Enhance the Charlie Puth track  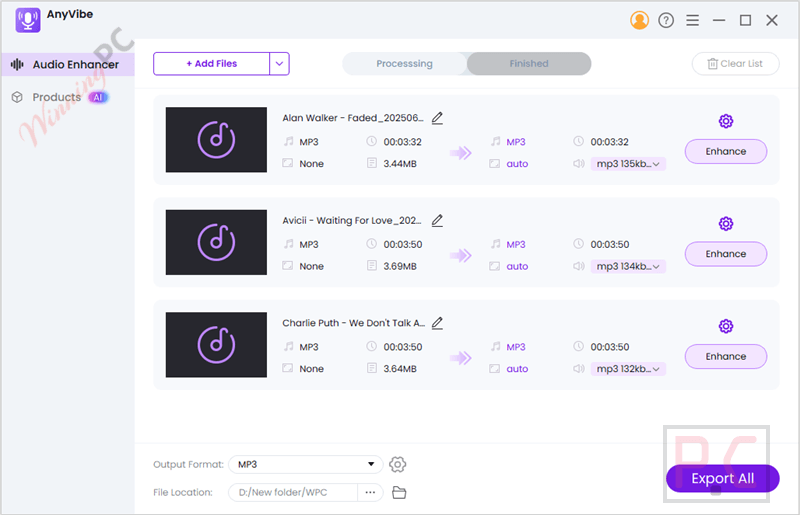[x=726, y=357]
